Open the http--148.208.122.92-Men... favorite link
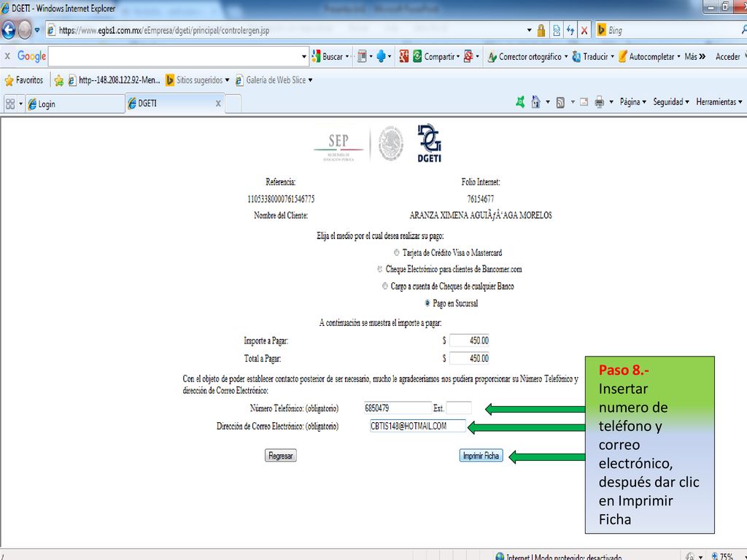The width and height of the screenshot is (747, 560). 114,80
